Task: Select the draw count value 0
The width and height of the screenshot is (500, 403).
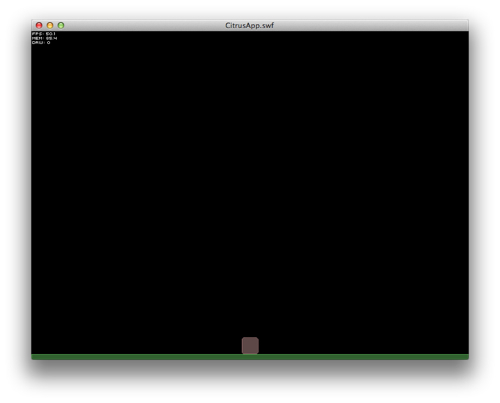Action: [x=48, y=43]
